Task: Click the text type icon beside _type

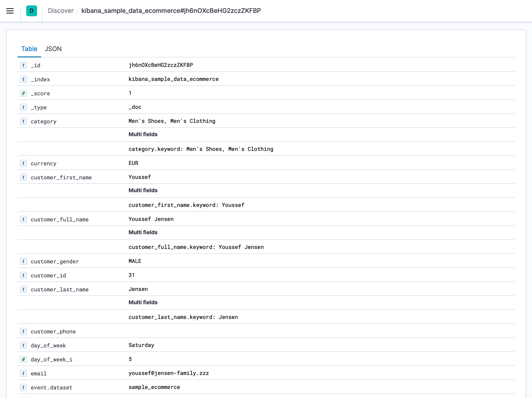Action: [23, 107]
